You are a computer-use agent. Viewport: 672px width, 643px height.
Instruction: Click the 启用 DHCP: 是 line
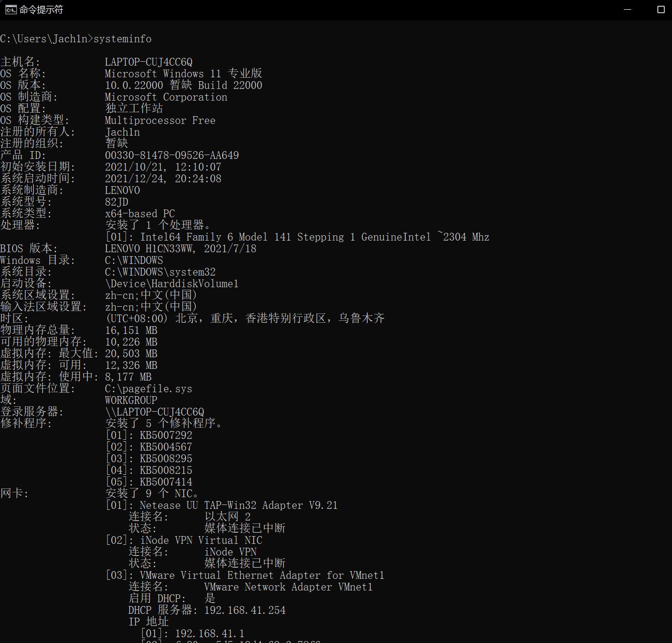pos(172,599)
